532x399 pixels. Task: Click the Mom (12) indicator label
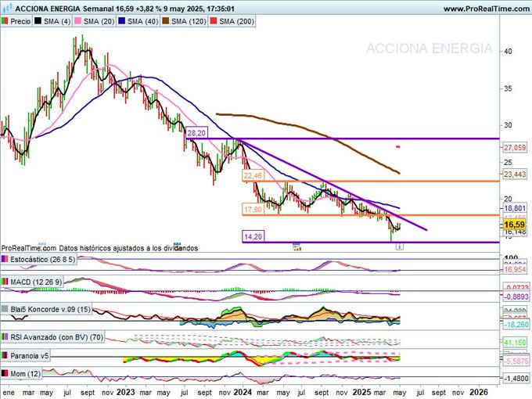pyautogui.click(x=25, y=374)
